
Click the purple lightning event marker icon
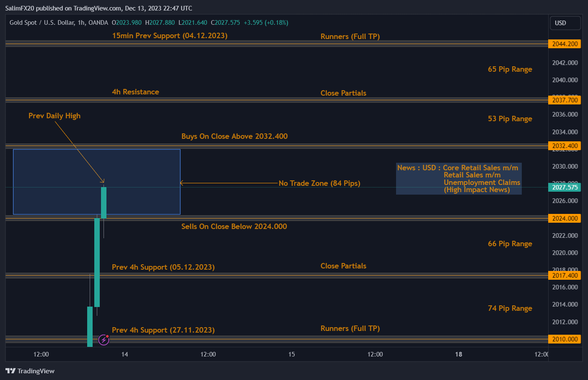coord(103,339)
